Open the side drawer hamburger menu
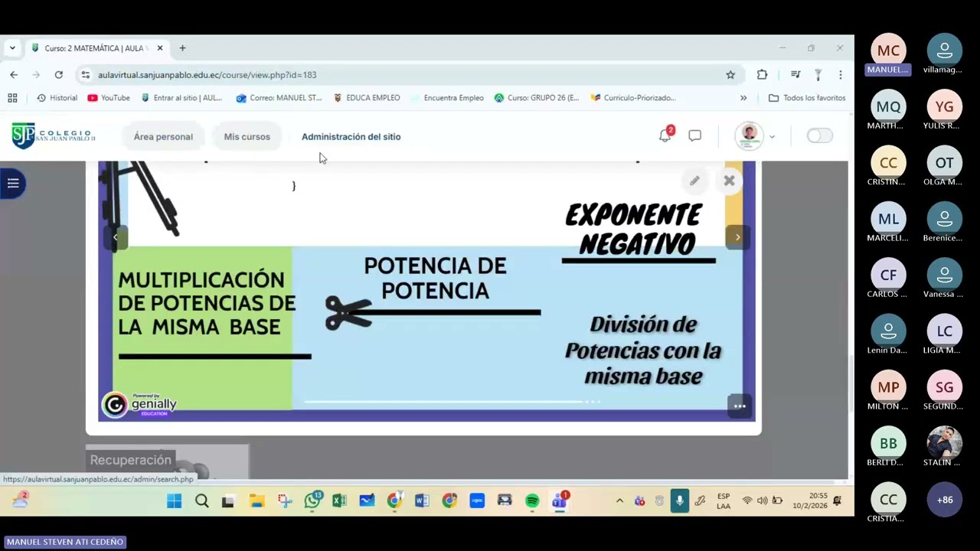This screenshot has width=980, height=551. (13, 183)
